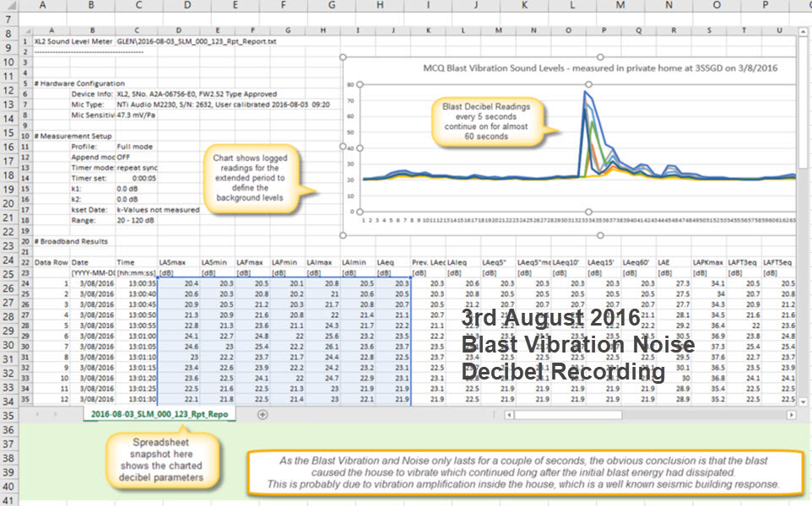Screen dimensions: 812x506
Task: Click the Full mode value cell
Action: click(x=135, y=147)
